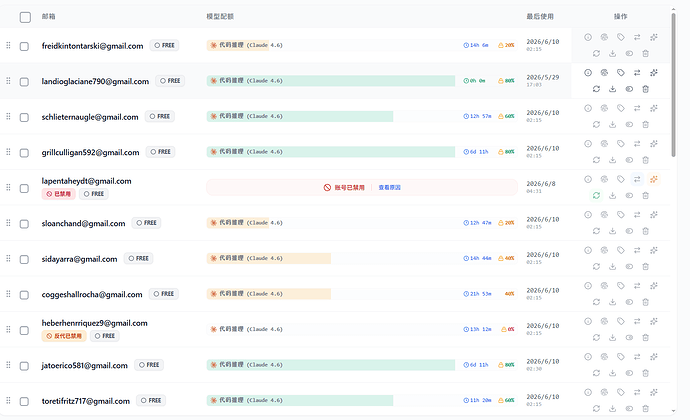690x420 pixels.
Task: Tick the checkbox for sloanchand@gmail.com
Action: [x=24, y=224]
